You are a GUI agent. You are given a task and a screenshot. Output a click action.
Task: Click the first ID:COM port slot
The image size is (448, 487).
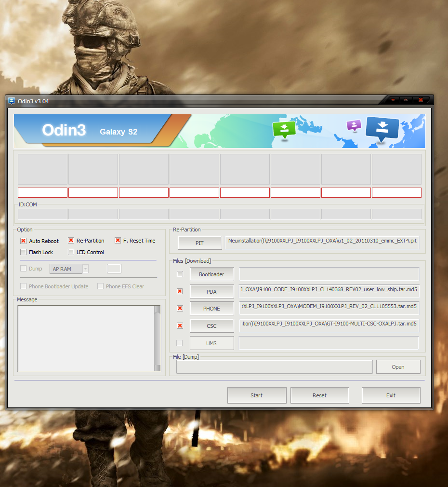42,214
